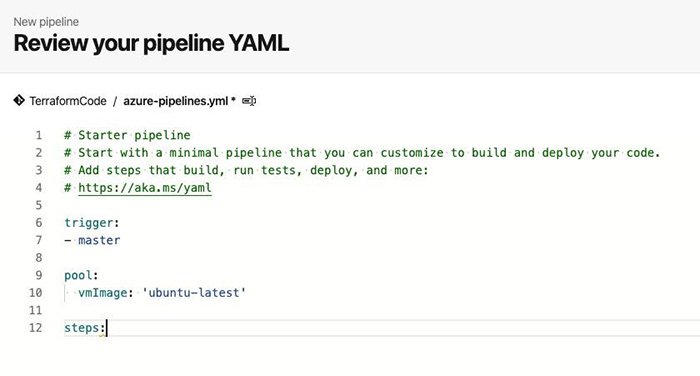Click the Review your pipeline YAML heading
Image resolution: width=700 pixels, height=376 pixels.
151,43
